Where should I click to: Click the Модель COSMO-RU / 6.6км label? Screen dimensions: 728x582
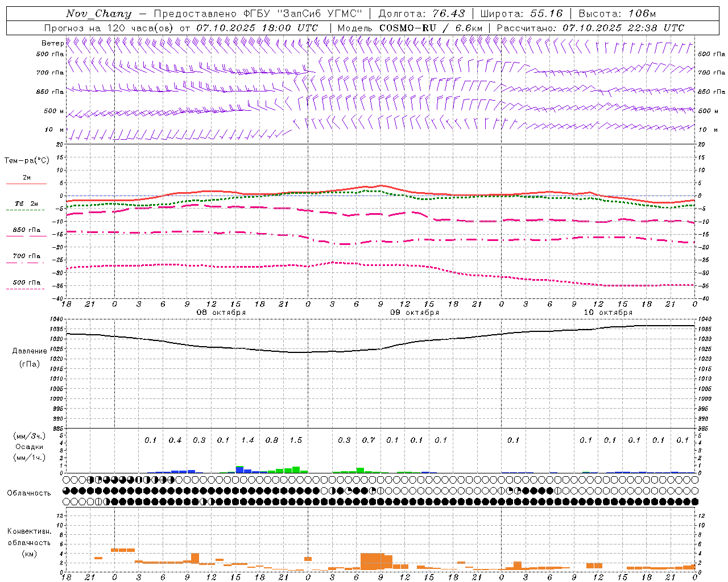pos(409,28)
